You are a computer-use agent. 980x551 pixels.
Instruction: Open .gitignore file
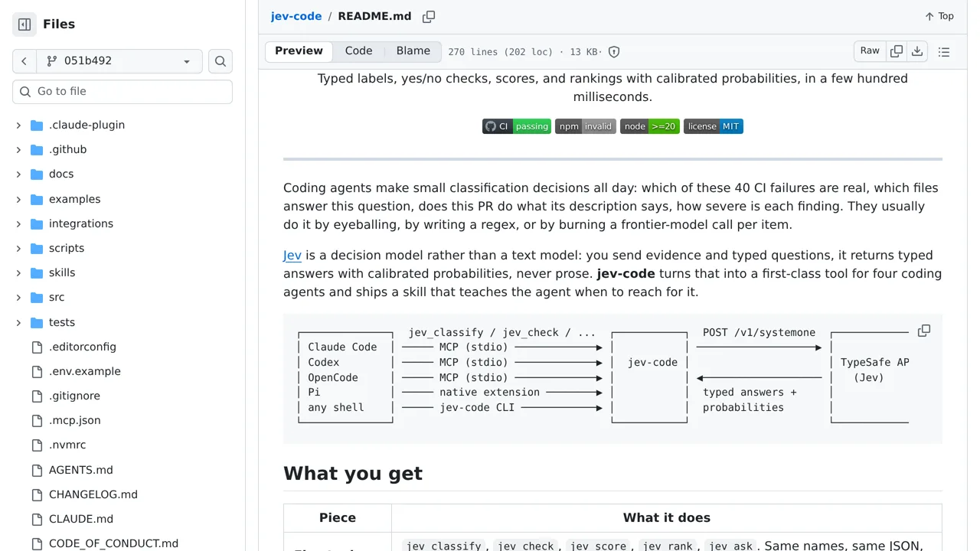pos(74,396)
